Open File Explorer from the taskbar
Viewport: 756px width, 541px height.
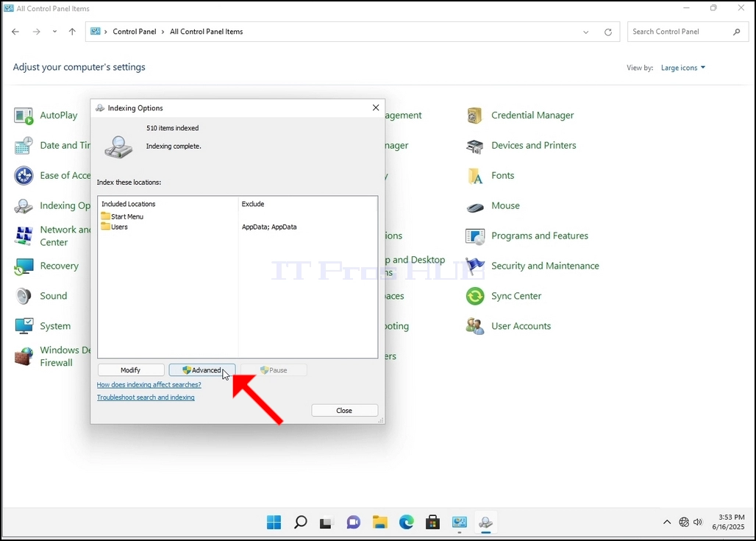[380, 522]
